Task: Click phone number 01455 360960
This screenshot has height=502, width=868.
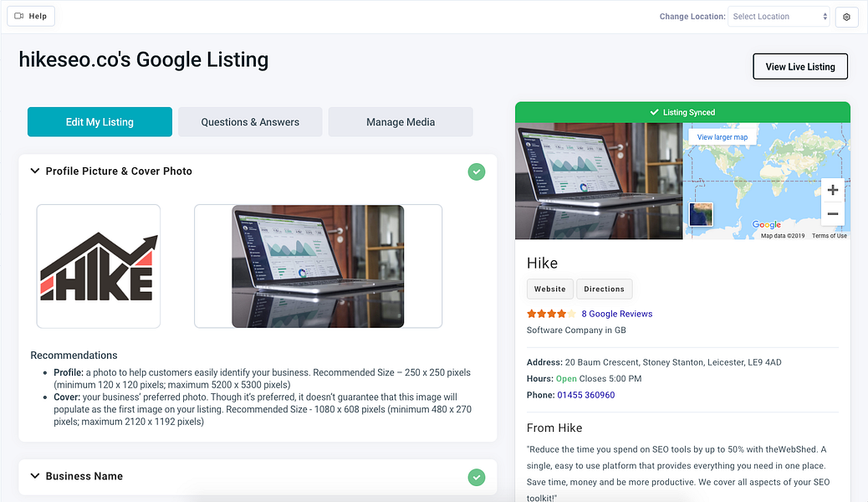Action: [x=585, y=395]
